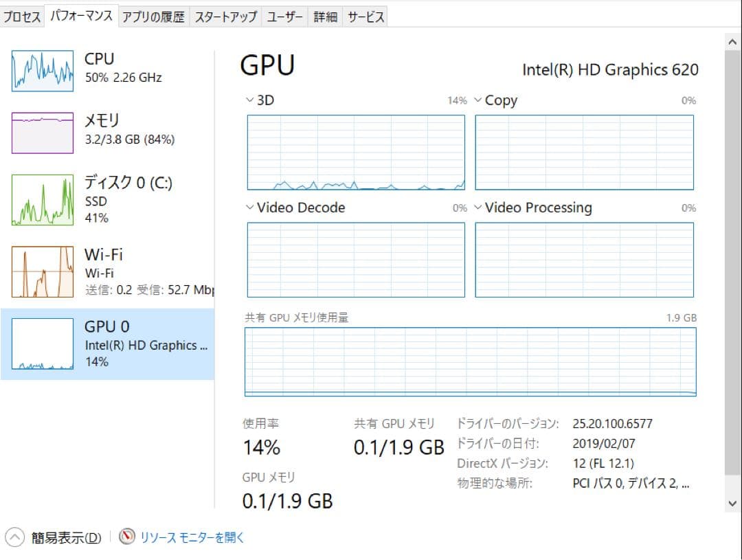This screenshot has height=560, width=742.
Task: Click the CPU miniature usage graph
Action: [43, 71]
